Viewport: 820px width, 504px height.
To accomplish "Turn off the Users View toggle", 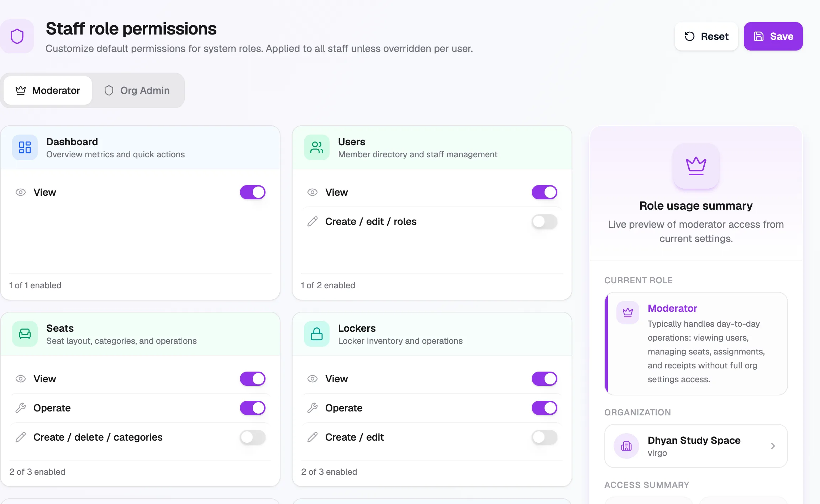I will pyautogui.click(x=545, y=192).
